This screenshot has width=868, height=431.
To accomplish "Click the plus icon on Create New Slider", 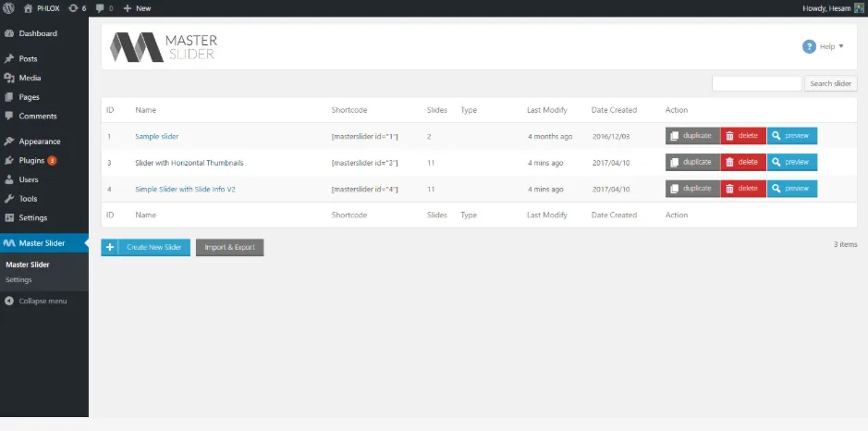I will pyautogui.click(x=110, y=247).
